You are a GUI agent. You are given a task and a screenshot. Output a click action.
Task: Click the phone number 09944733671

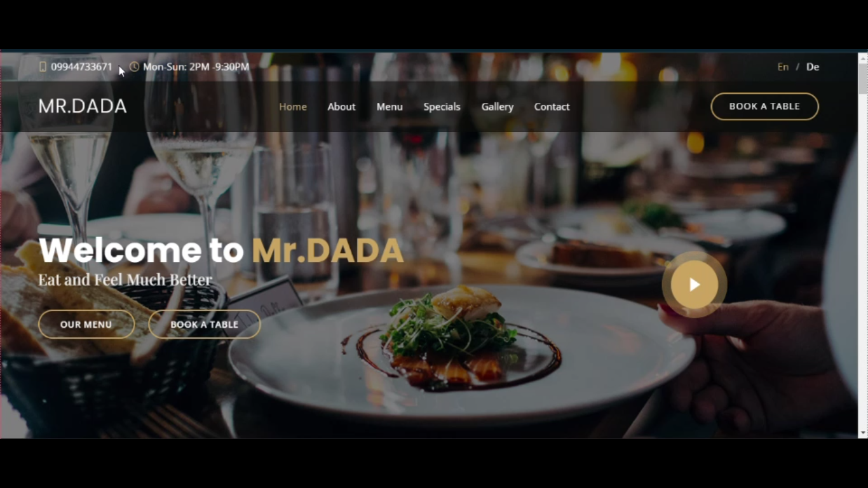[x=81, y=67]
